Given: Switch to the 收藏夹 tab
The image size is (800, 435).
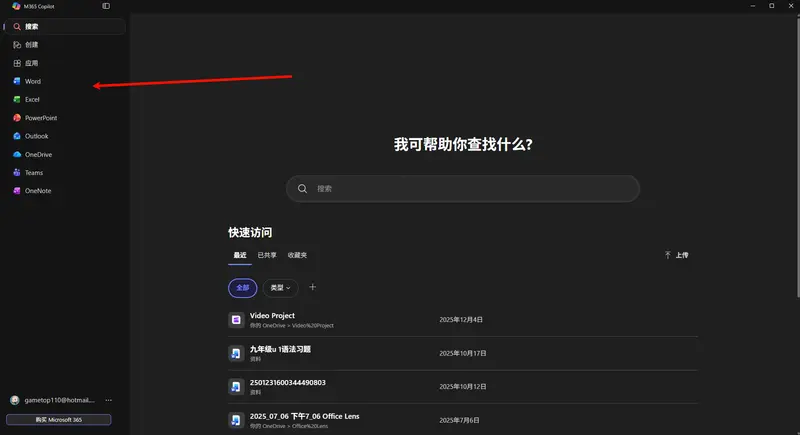Looking at the screenshot, I should tap(297, 255).
